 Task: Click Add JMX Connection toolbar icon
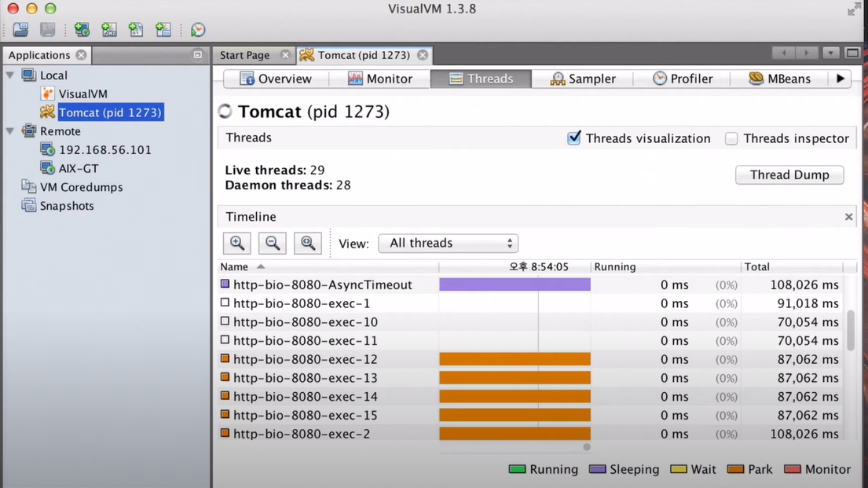[x=109, y=29]
